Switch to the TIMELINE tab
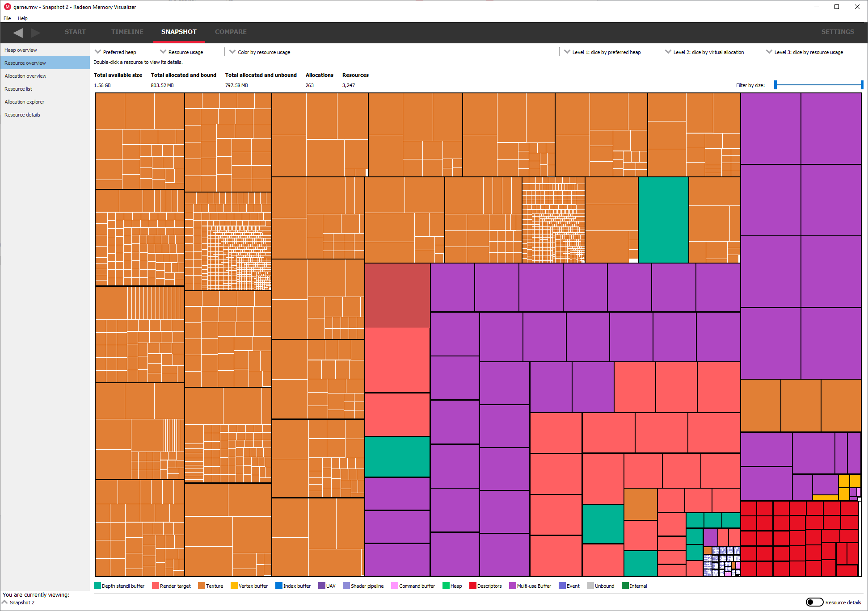Image resolution: width=868 pixels, height=611 pixels. [127, 32]
